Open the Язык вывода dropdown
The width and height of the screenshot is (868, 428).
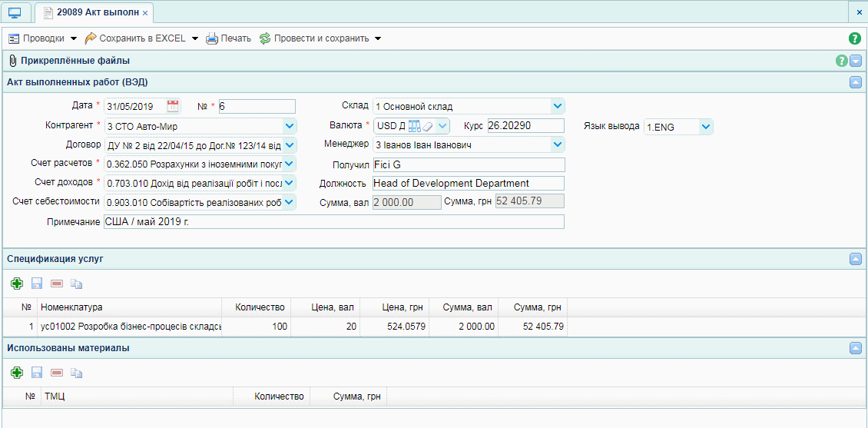[x=704, y=127]
